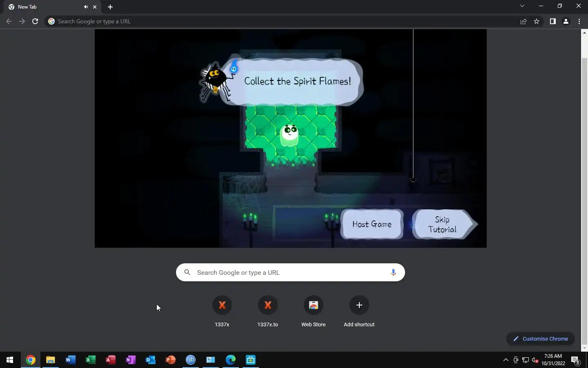Go forward with the forward arrow
This screenshot has height=368, width=588.
click(22, 21)
